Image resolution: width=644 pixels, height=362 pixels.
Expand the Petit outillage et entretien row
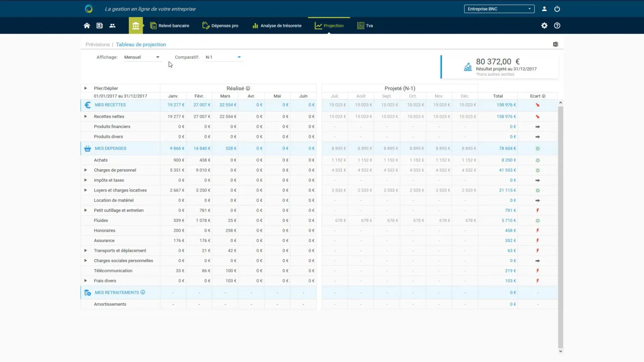[86, 210]
